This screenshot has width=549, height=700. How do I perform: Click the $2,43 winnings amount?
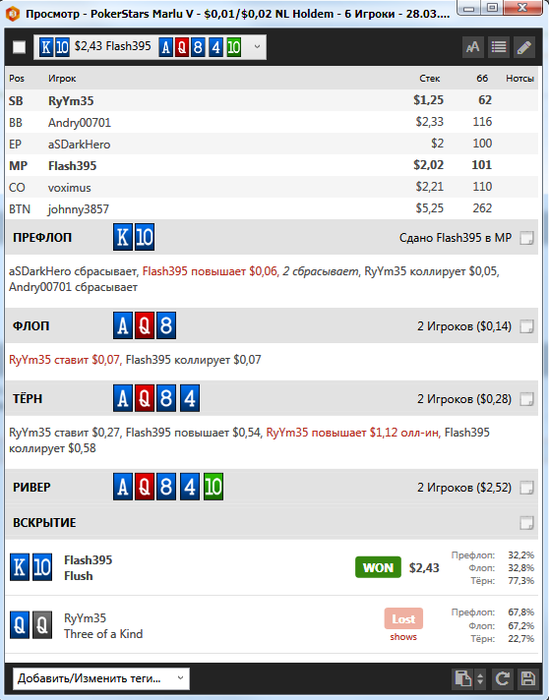[x=424, y=568]
